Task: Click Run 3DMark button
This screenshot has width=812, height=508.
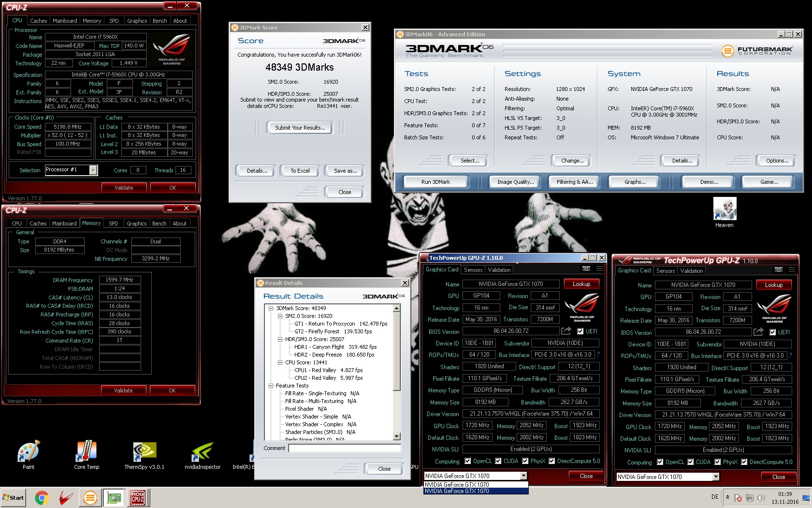Action: pyautogui.click(x=435, y=182)
